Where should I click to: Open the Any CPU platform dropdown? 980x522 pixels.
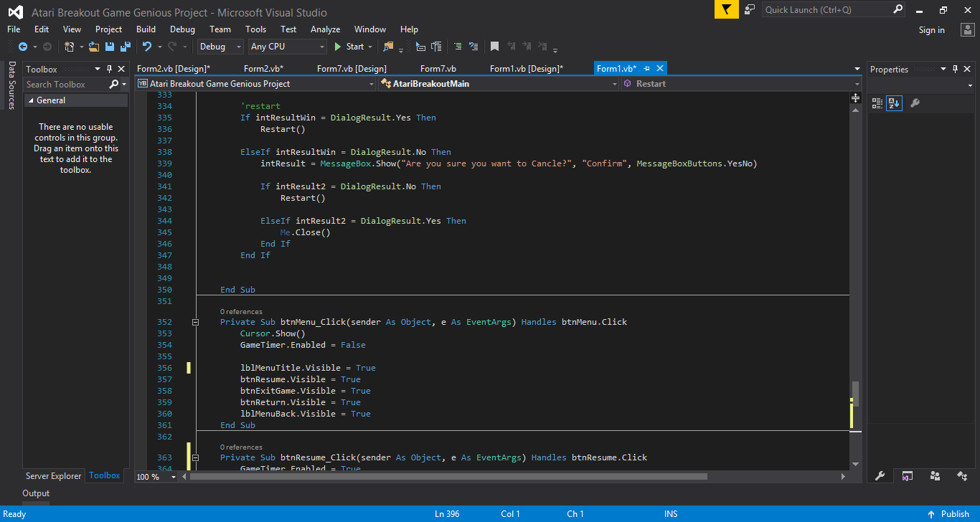[x=321, y=47]
